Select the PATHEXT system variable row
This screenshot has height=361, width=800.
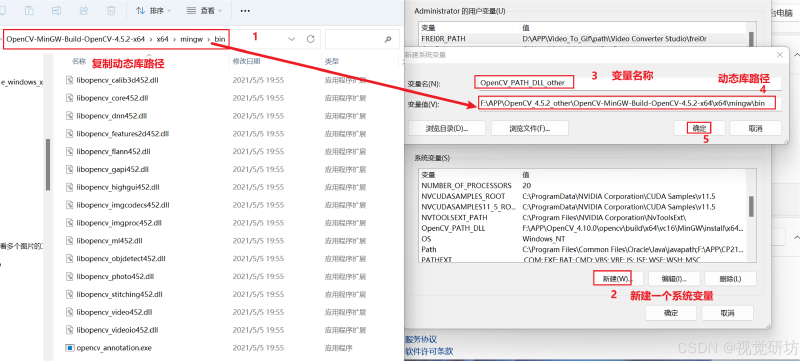(x=583, y=260)
